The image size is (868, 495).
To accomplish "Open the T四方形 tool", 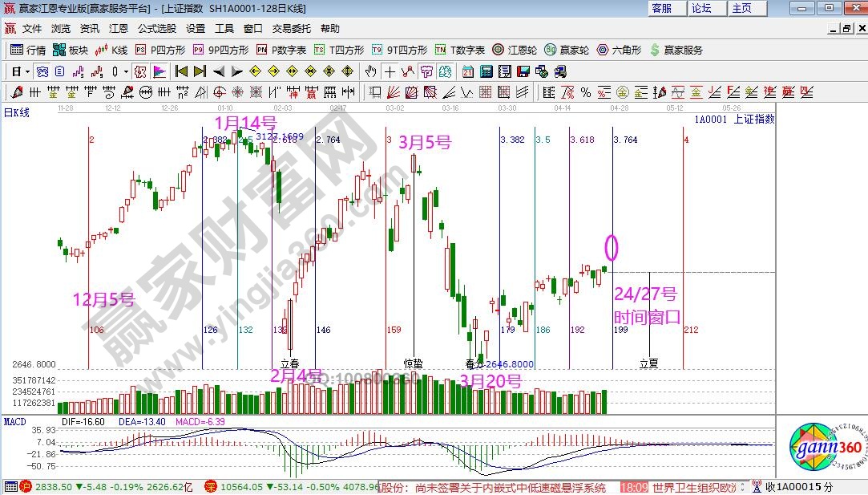I will click(339, 50).
